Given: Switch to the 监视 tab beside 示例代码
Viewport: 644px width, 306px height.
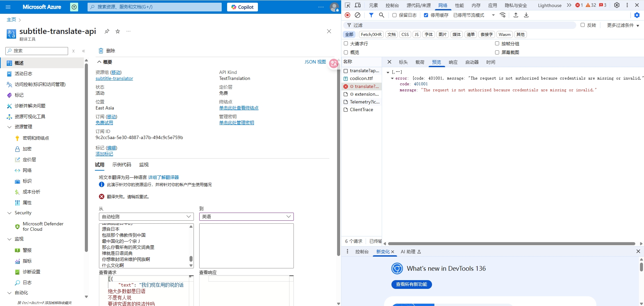Looking at the screenshot, I should (x=144, y=165).
